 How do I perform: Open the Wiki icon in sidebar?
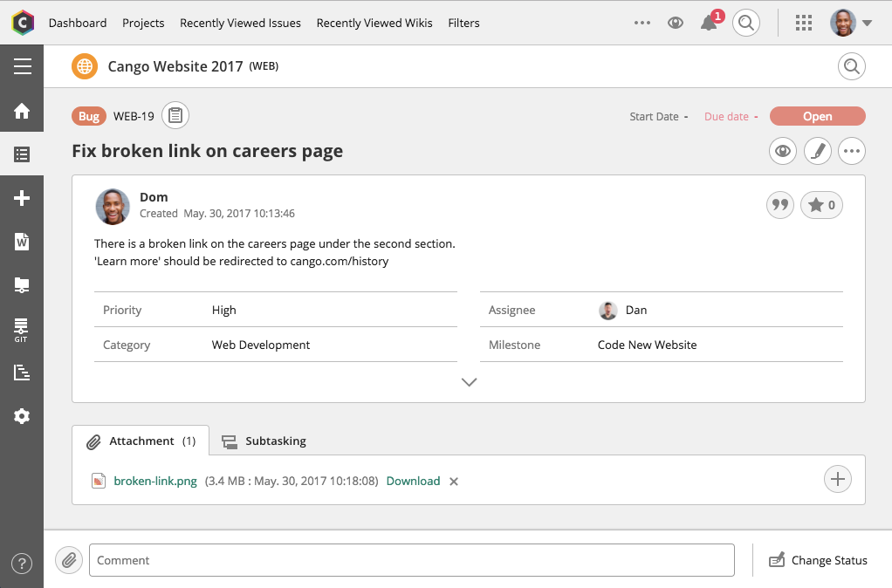22,242
